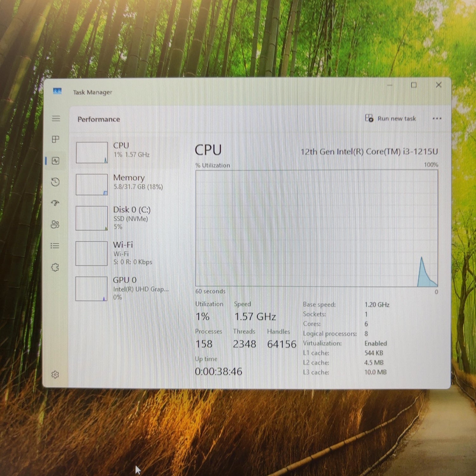Click the Task Manager app icon in title bar
The width and height of the screenshot is (476, 476).
pyautogui.click(x=57, y=91)
